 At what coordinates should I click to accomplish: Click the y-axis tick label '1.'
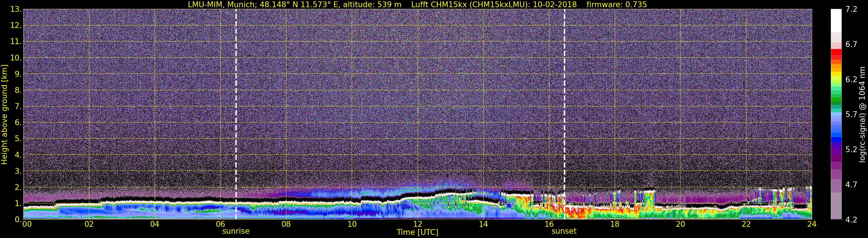pyautogui.click(x=18, y=203)
